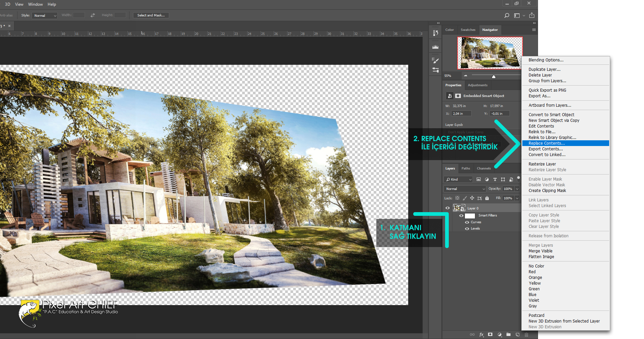
Task: Collapse the right panels double-arrow icon
Action: coord(534,23)
